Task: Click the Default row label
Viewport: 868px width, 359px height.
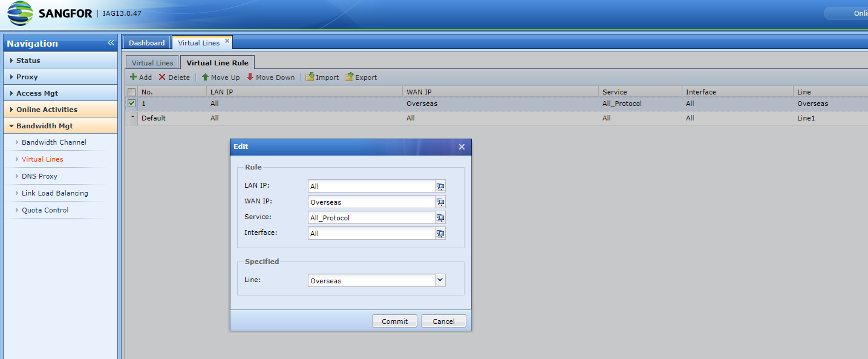Action: pos(154,118)
